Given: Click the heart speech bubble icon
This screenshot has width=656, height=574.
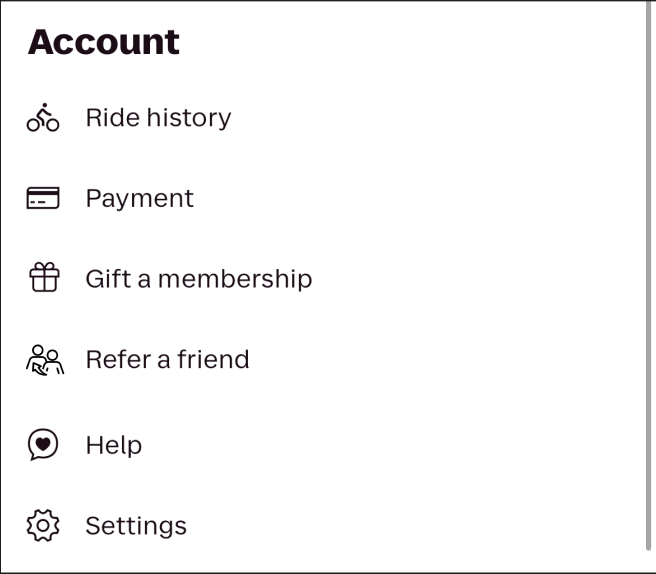Looking at the screenshot, I should coord(43,444).
